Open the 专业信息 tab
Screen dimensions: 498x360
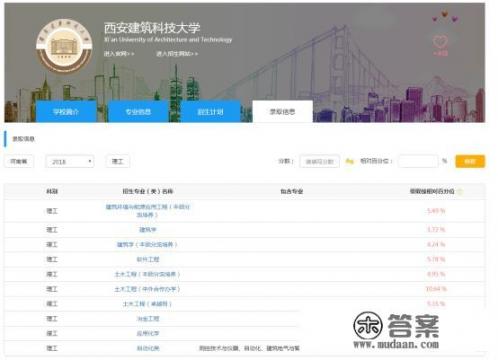click(x=138, y=111)
